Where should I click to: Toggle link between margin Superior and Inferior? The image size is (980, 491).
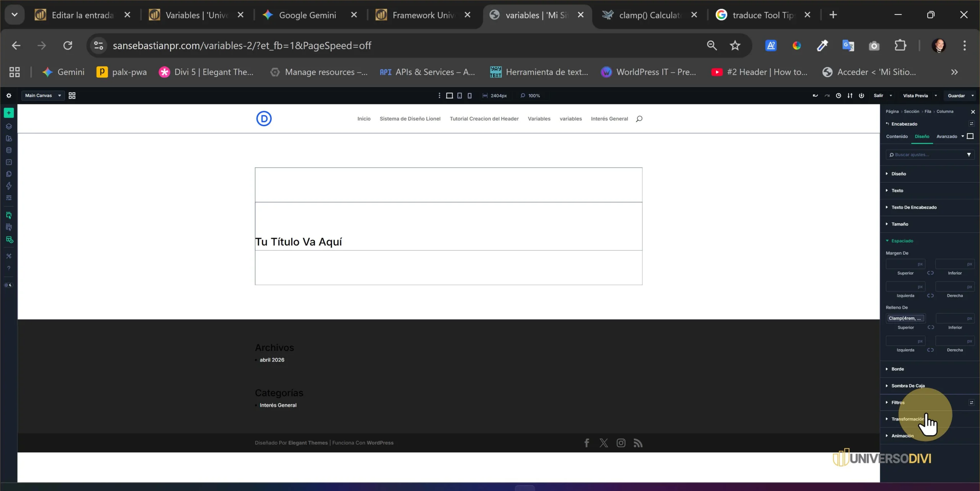(x=930, y=273)
